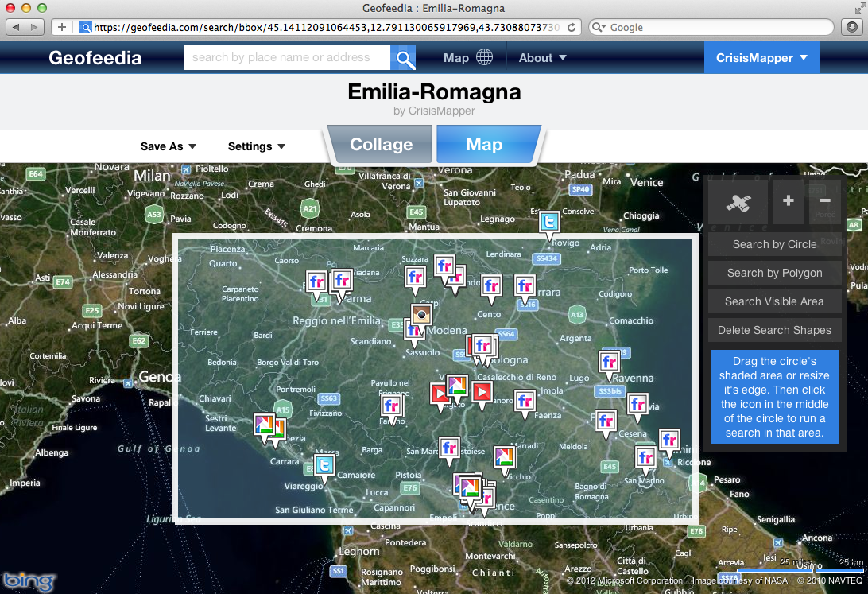This screenshot has width=868, height=594.
Task: Select the Map view tab
Action: 484,145
